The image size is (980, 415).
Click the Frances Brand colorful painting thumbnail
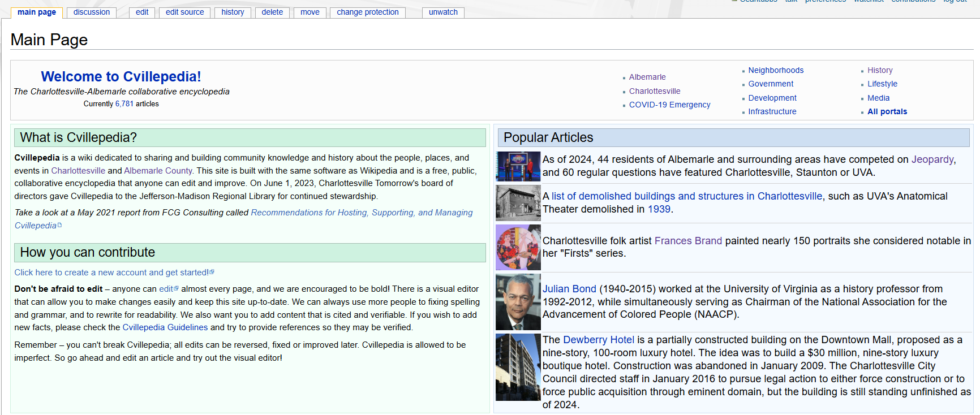518,247
